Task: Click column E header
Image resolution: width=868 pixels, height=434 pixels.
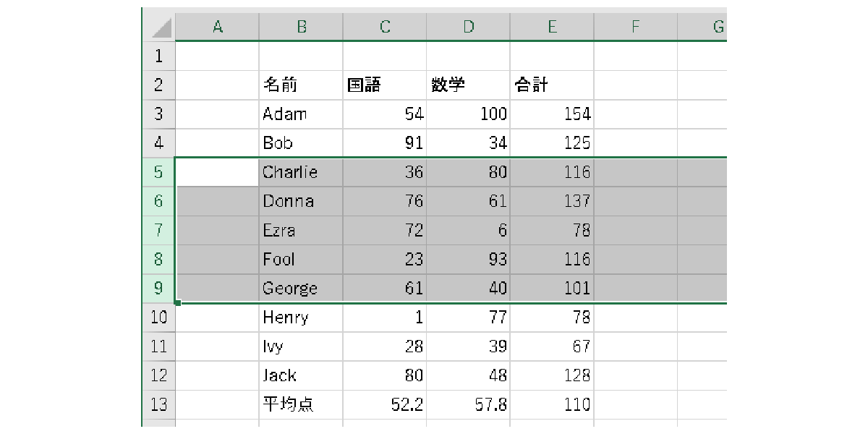Action: [552, 27]
